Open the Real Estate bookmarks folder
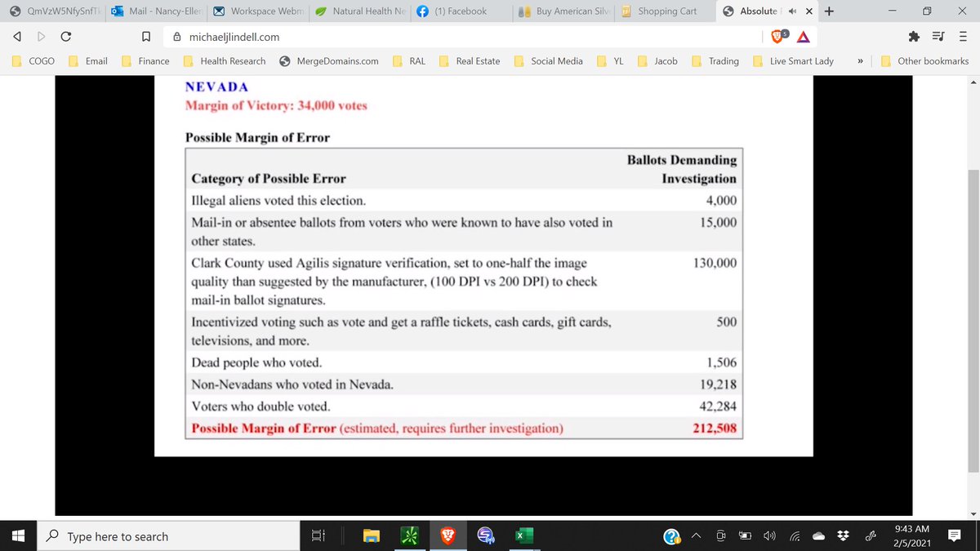980x551 pixels. tap(470, 61)
